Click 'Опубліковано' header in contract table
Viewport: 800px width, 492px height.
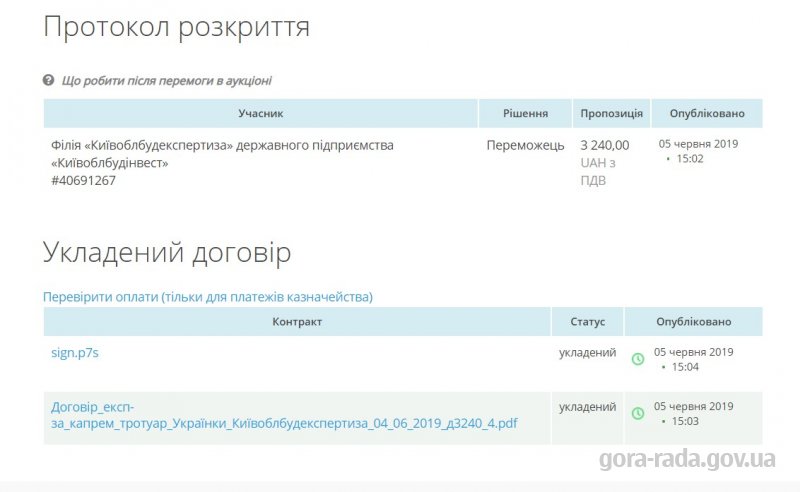pos(693,322)
